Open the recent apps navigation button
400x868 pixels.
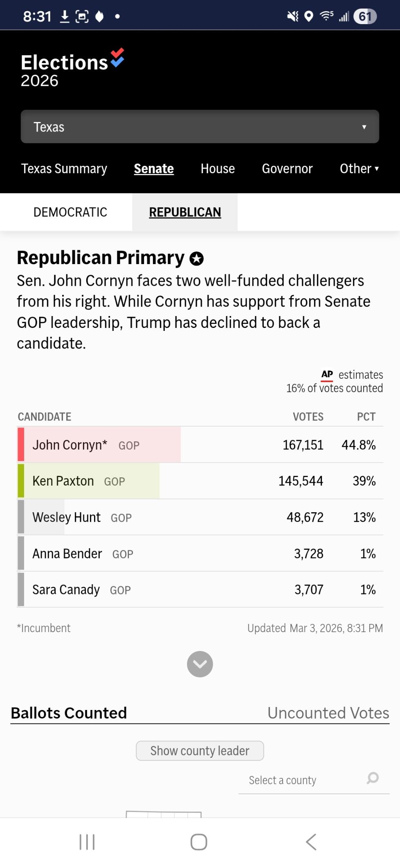coord(87,842)
